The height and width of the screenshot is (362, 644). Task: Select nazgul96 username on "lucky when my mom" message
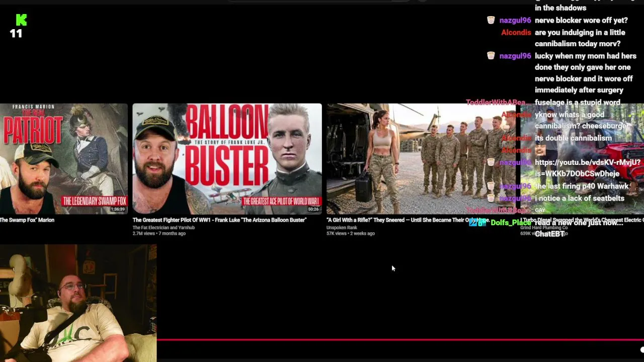pos(515,56)
